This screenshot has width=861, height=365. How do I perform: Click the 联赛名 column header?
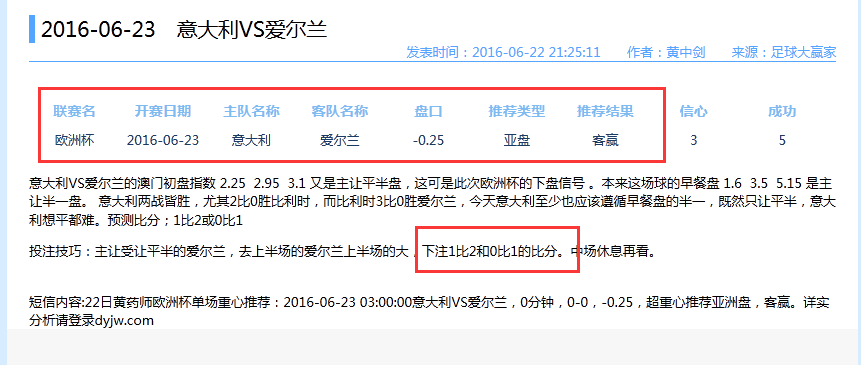click(x=75, y=111)
